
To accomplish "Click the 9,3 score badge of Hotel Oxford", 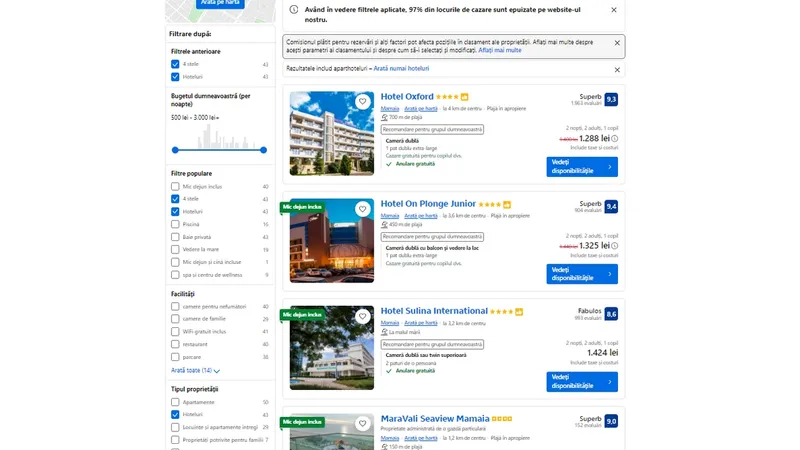I will [611, 99].
